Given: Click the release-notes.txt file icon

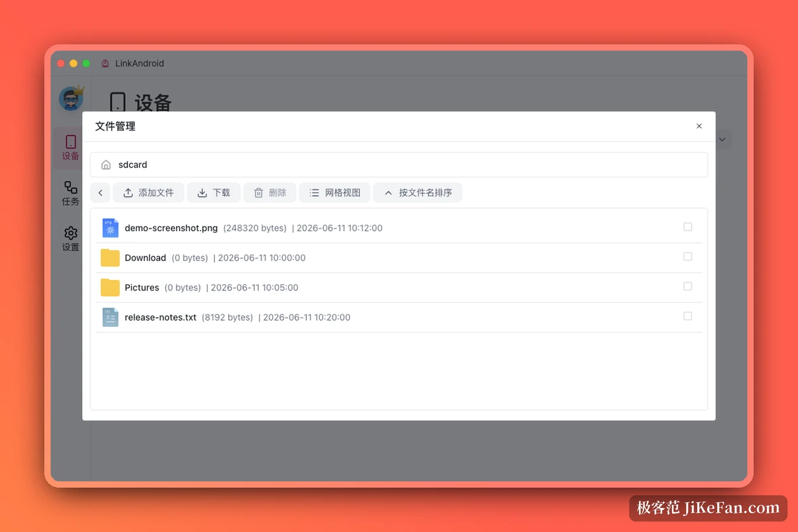Looking at the screenshot, I should (x=110, y=317).
